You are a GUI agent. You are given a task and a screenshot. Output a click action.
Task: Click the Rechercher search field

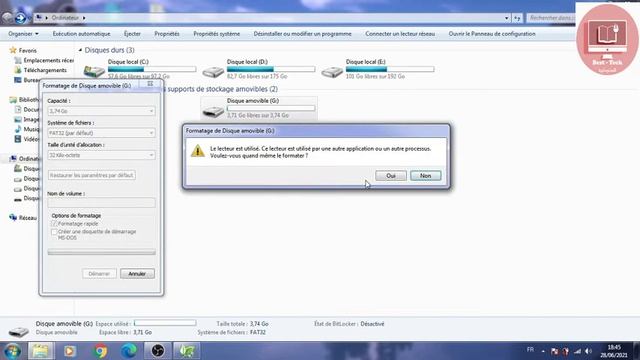551,18
